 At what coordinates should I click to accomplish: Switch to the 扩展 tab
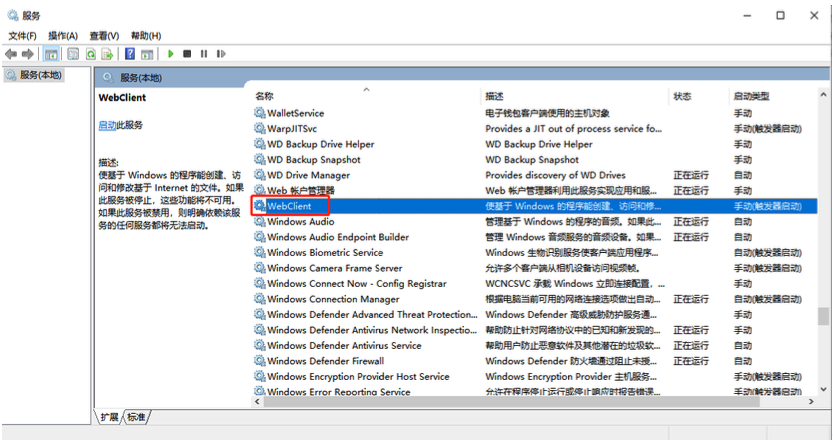[109, 417]
